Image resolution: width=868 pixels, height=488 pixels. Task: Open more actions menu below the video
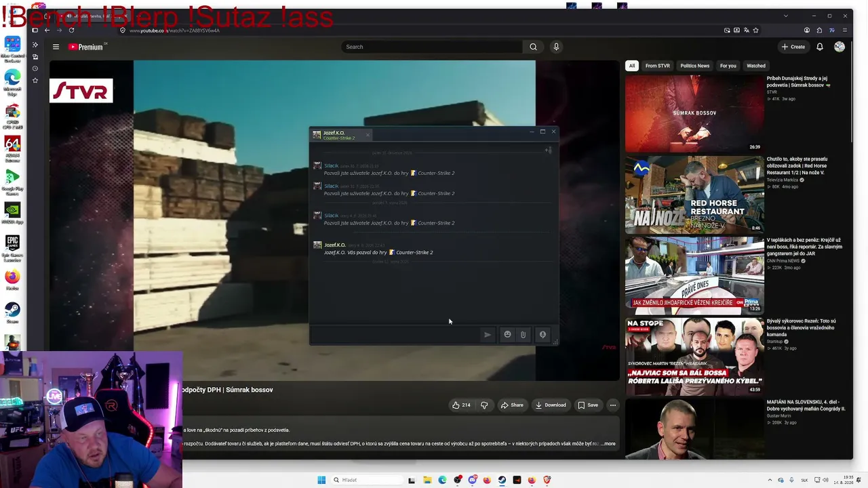[612, 405]
